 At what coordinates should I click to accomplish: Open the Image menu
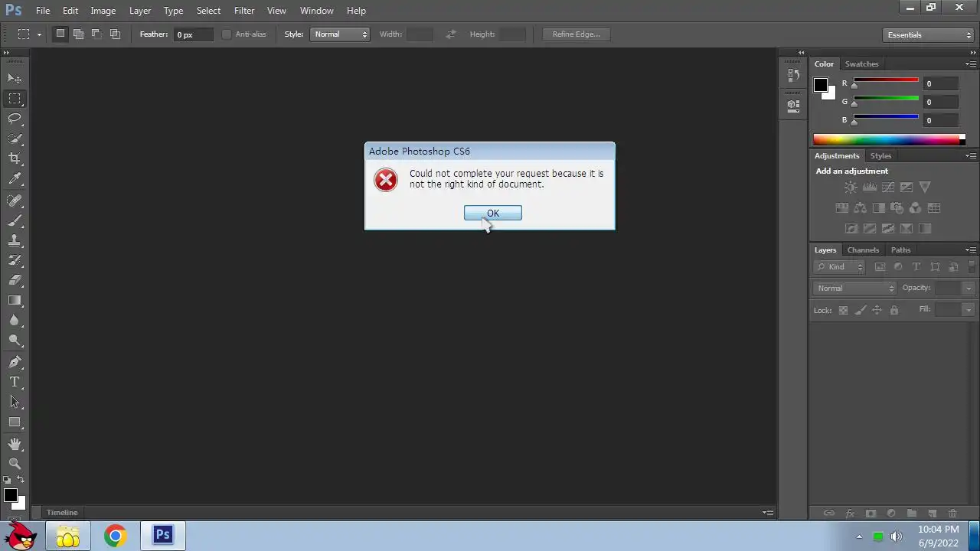coord(103,11)
